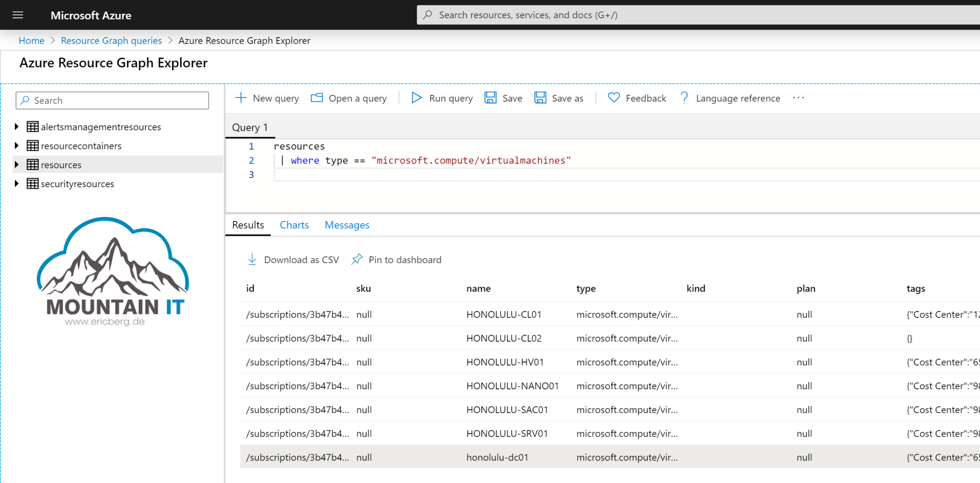Click the name column header
Screen dimensions: 980x483
(479, 289)
